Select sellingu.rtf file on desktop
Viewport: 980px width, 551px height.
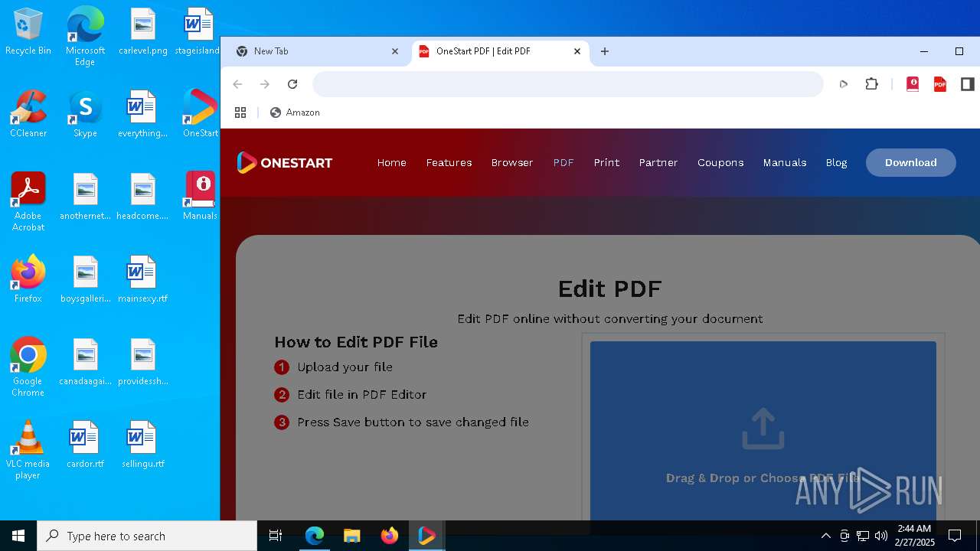142,445
